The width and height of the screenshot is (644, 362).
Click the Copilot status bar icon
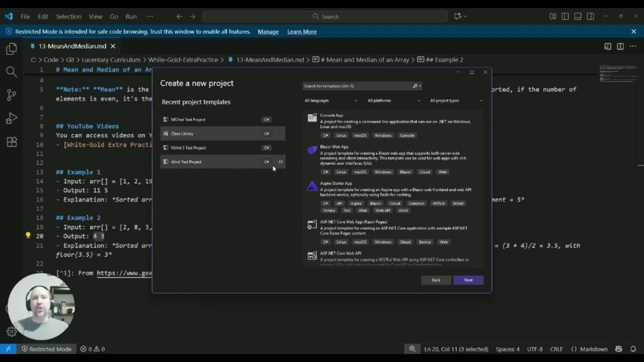click(x=619, y=349)
